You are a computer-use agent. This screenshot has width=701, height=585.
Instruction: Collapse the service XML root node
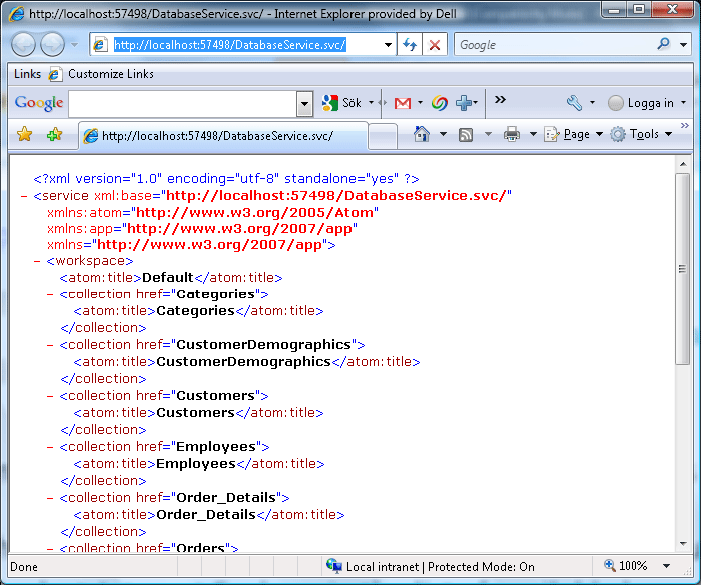[x=24, y=196]
